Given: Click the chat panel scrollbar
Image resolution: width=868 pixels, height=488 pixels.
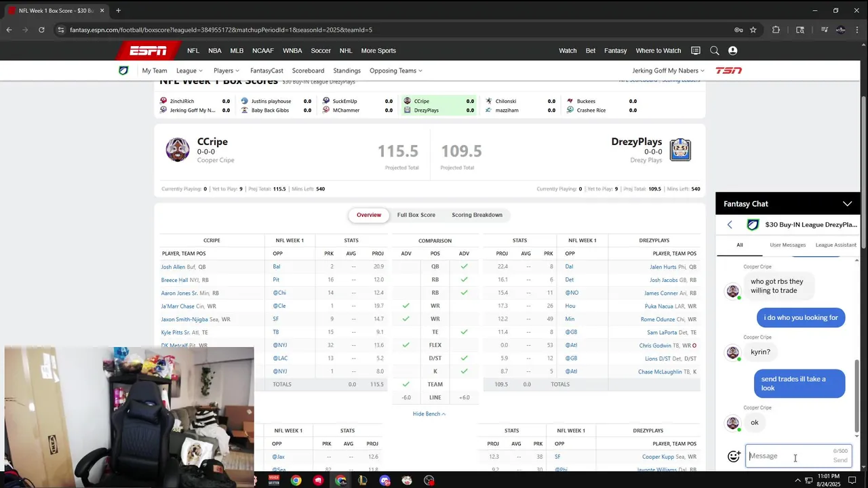Looking at the screenshot, I should click(x=857, y=396).
